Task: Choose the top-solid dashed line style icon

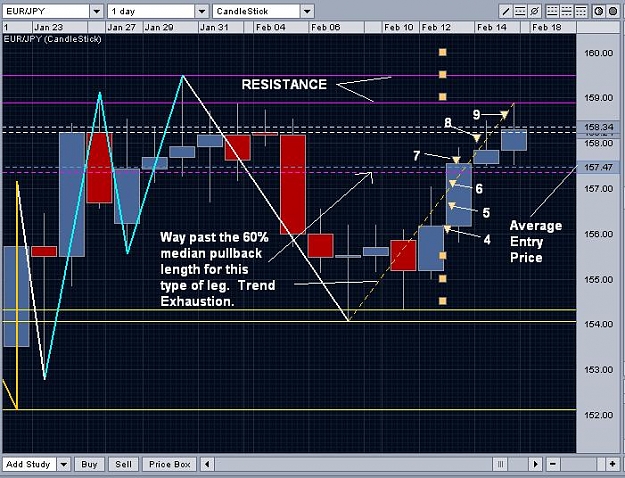Action: pyautogui.click(x=581, y=11)
